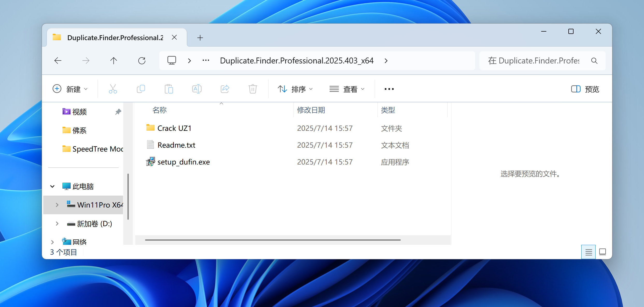Image resolution: width=644 pixels, height=307 pixels.
Task: Click the Rename icon in toolbar
Action: 197,89
